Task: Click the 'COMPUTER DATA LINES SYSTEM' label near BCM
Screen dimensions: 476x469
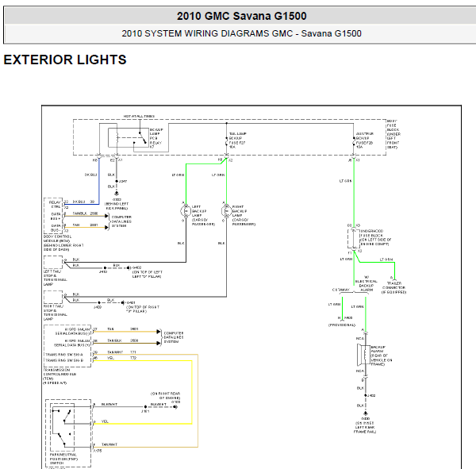Action: tap(121, 221)
